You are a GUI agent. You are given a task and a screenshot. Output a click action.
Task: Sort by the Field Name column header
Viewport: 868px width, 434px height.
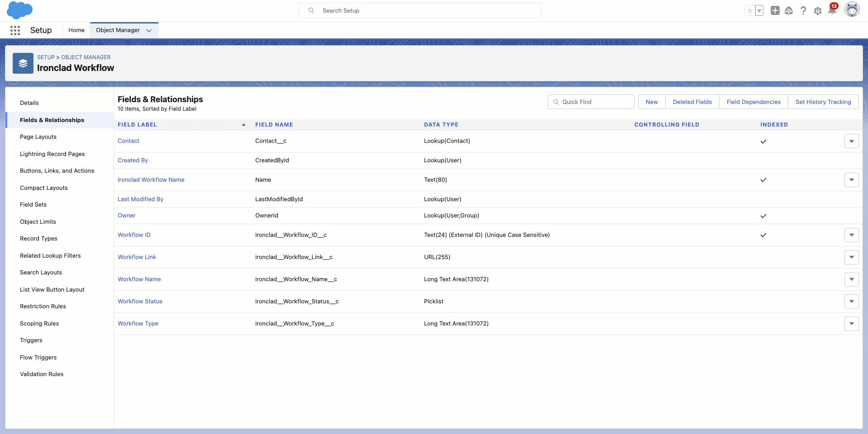274,125
